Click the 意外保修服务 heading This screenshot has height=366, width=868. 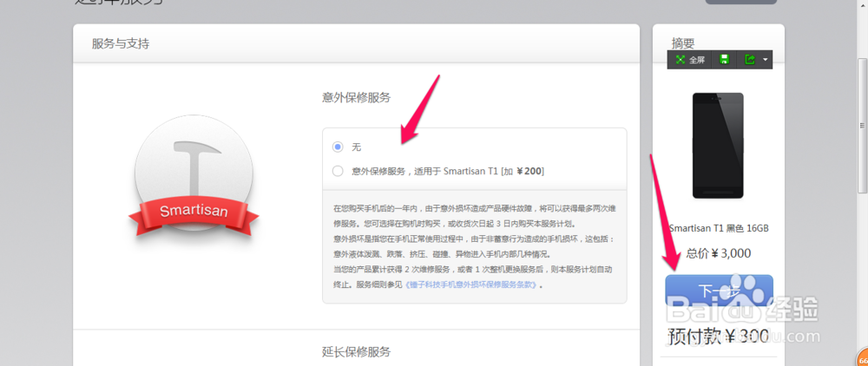click(x=357, y=98)
